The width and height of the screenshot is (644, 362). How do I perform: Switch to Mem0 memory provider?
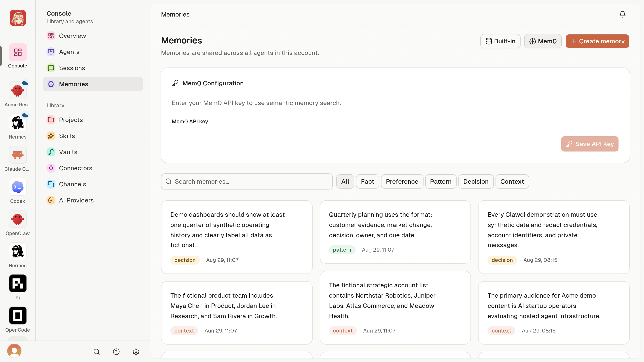click(543, 41)
